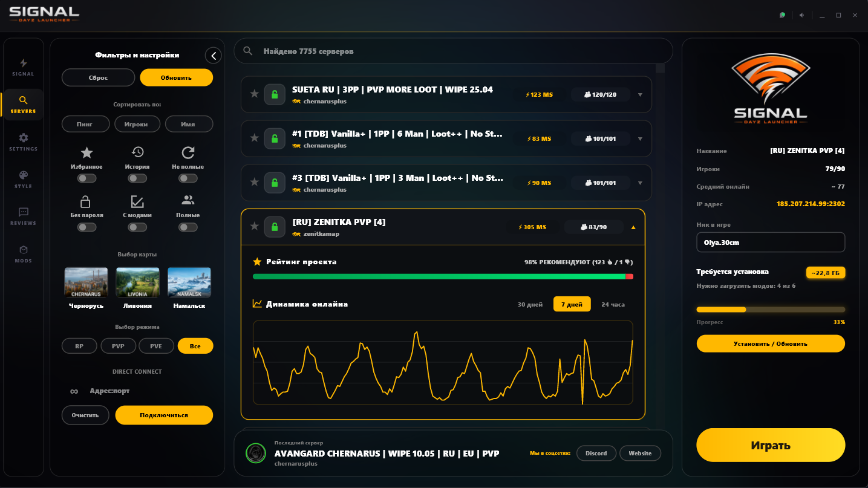Click lock icon on #3 [TDB] server
Image resolution: width=868 pixels, height=488 pixels.
[275, 183]
